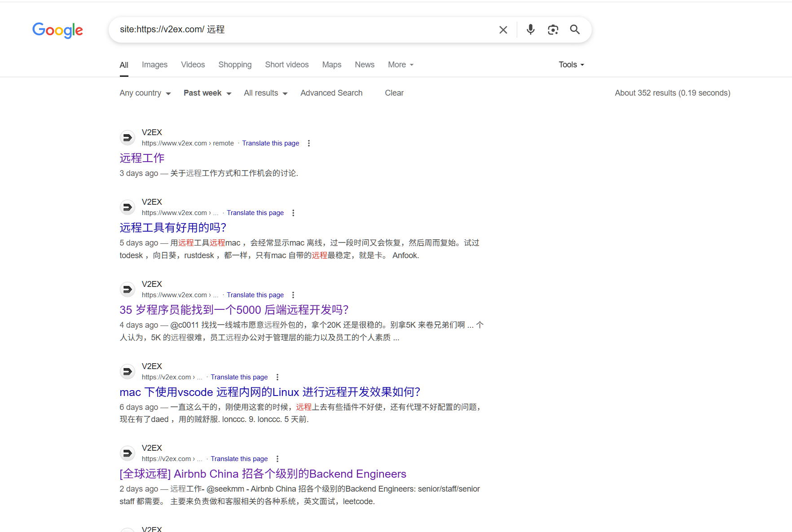Image resolution: width=792 pixels, height=532 pixels.
Task: Switch to the News tab
Action: pos(365,65)
